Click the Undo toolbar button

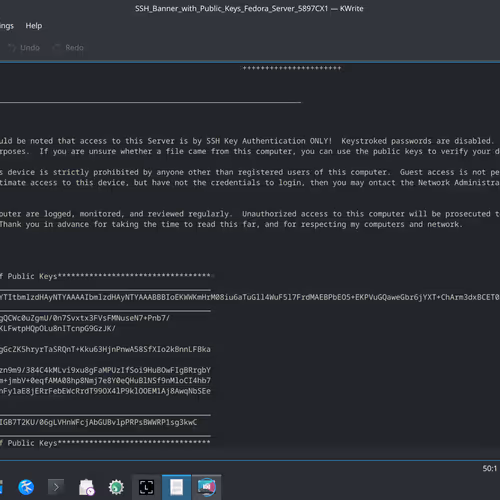(24, 48)
